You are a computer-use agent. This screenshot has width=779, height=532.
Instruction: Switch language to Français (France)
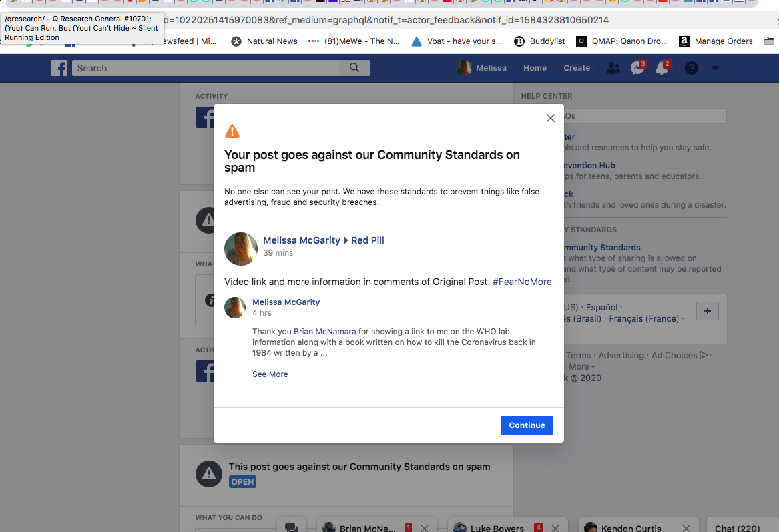tap(644, 319)
